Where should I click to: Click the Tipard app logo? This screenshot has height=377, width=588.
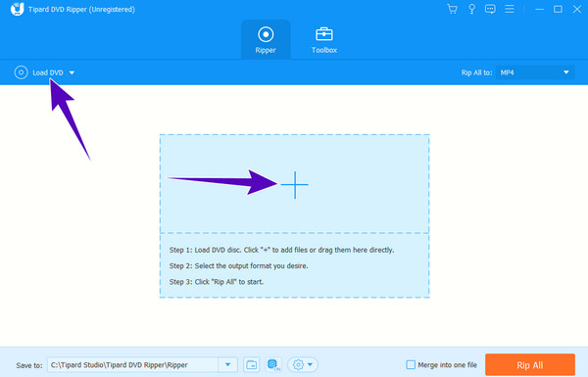tap(17, 9)
